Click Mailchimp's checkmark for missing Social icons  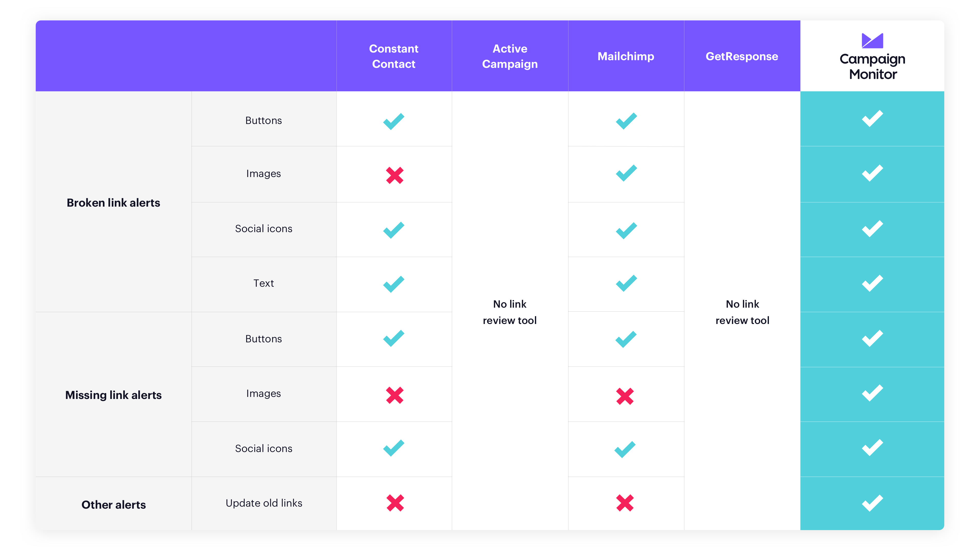coord(625,449)
